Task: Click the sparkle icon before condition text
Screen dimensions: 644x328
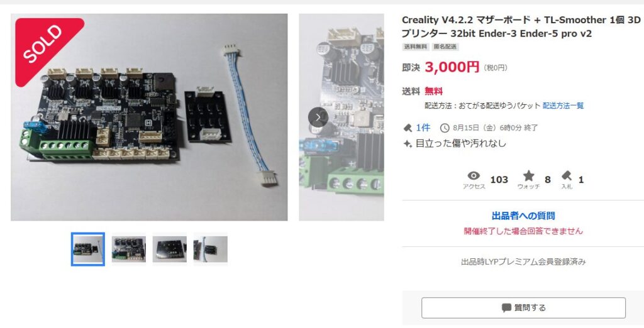Action: click(x=408, y=144)
